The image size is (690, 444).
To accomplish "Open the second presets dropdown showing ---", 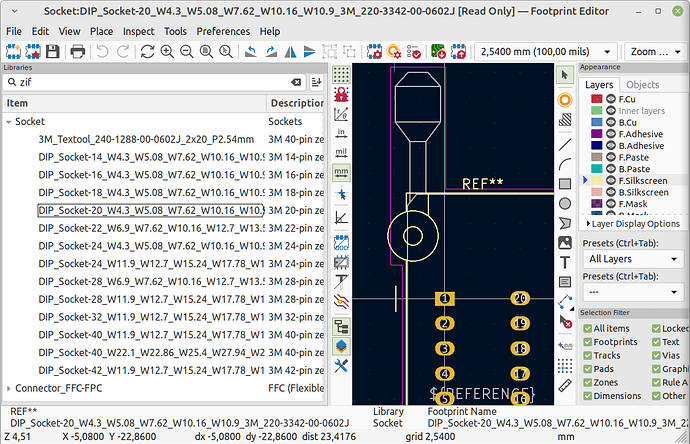I will 632,292.
